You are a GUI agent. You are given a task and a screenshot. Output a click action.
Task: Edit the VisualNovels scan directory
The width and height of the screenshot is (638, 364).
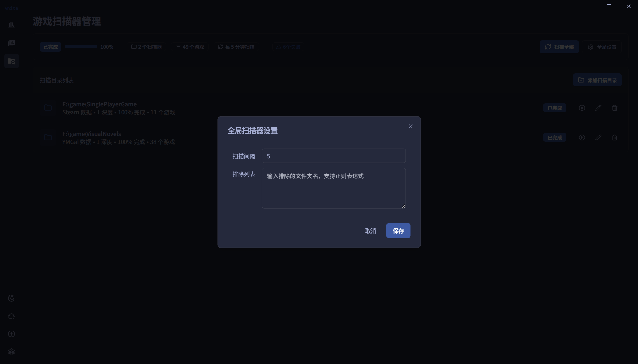598,137
